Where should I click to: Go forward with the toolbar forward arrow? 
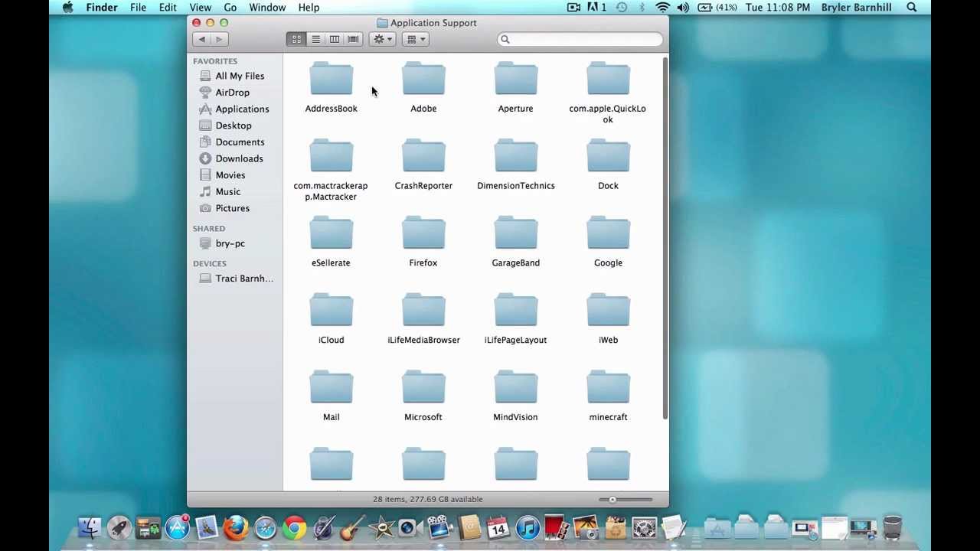click(219, 39)
